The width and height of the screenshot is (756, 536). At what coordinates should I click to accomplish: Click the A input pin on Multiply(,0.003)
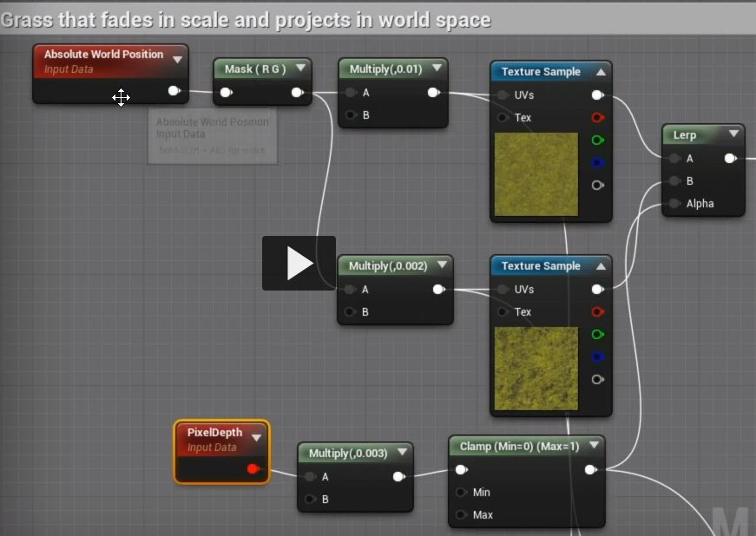pos(311,476)
